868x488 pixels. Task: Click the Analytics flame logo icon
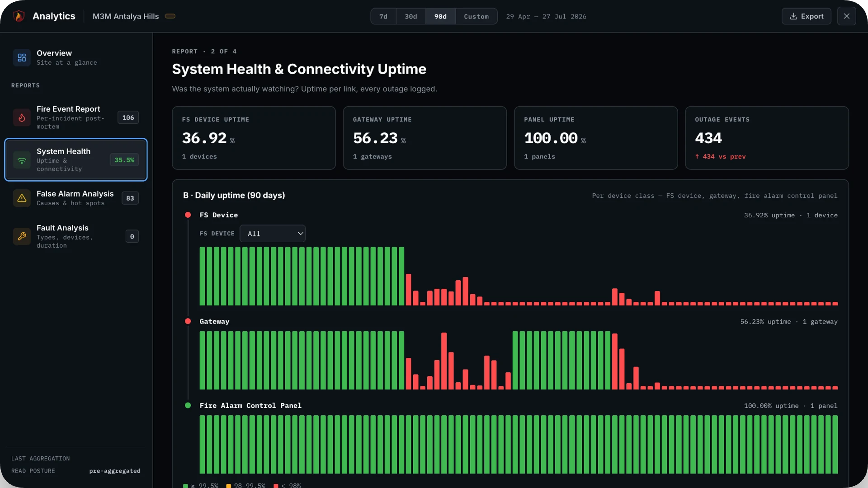19,16
